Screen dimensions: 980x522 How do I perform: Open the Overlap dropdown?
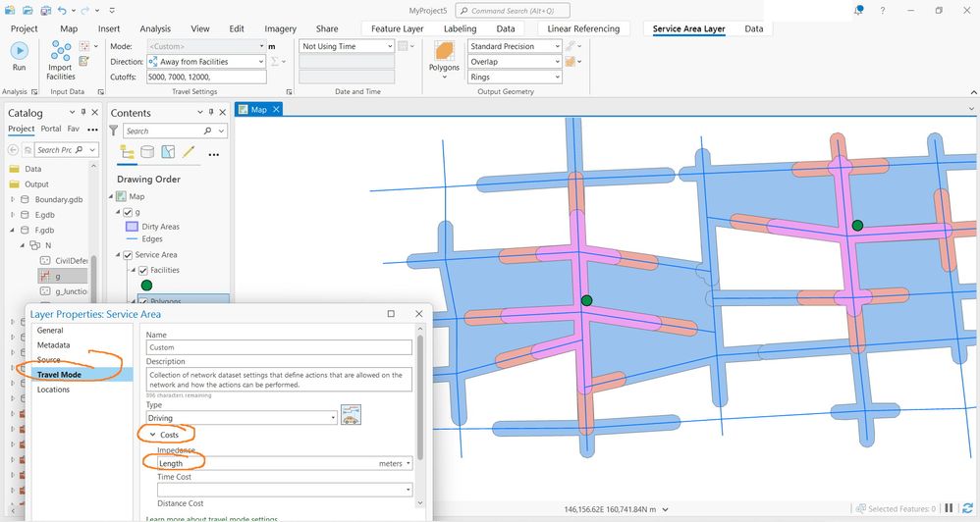coord(515,62)
